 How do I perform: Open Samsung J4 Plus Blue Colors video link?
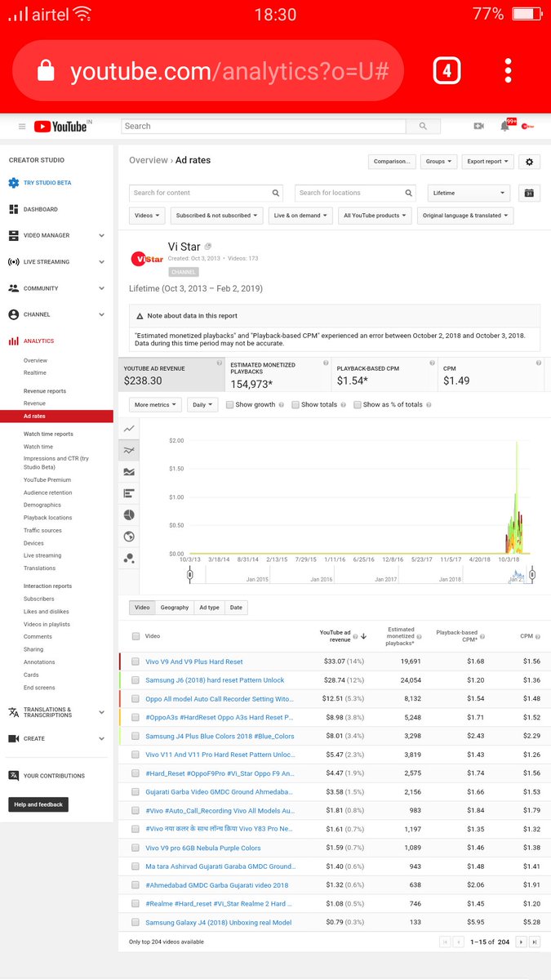point(220,737)
